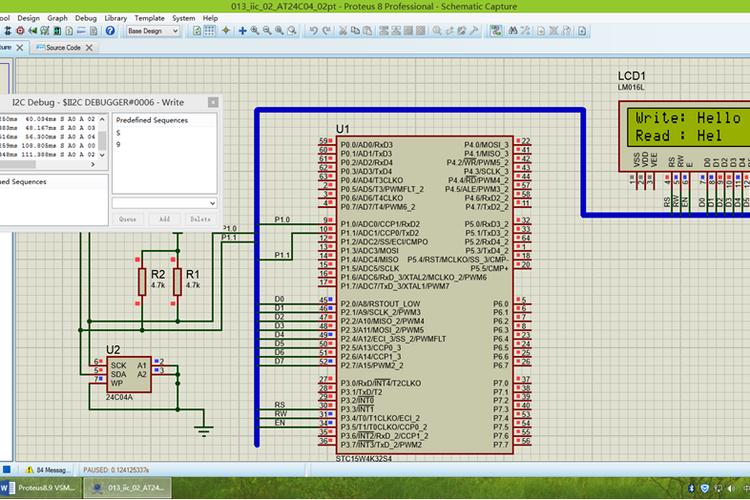Click the Paste from clipboard icon

pyautogui.click(x=367, y=31)
